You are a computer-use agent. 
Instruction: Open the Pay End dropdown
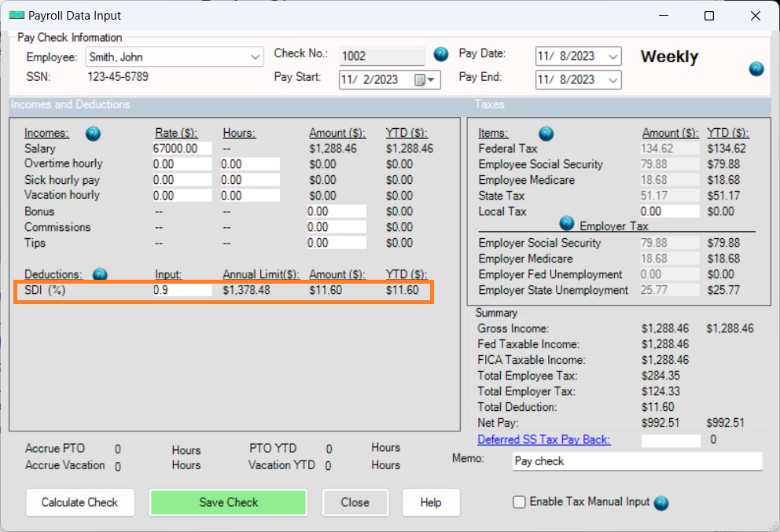[613, 79]
